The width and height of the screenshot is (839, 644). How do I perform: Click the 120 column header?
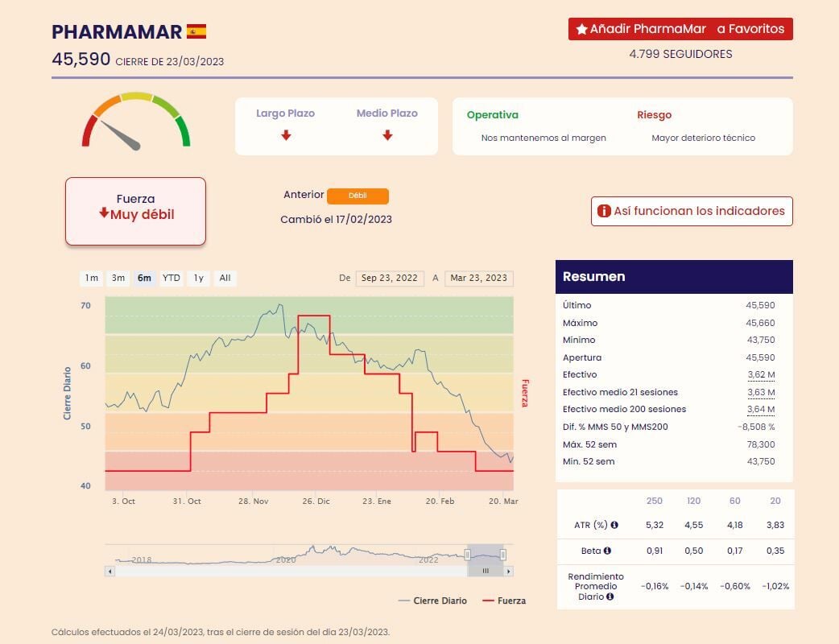click(x=693, y=502)
